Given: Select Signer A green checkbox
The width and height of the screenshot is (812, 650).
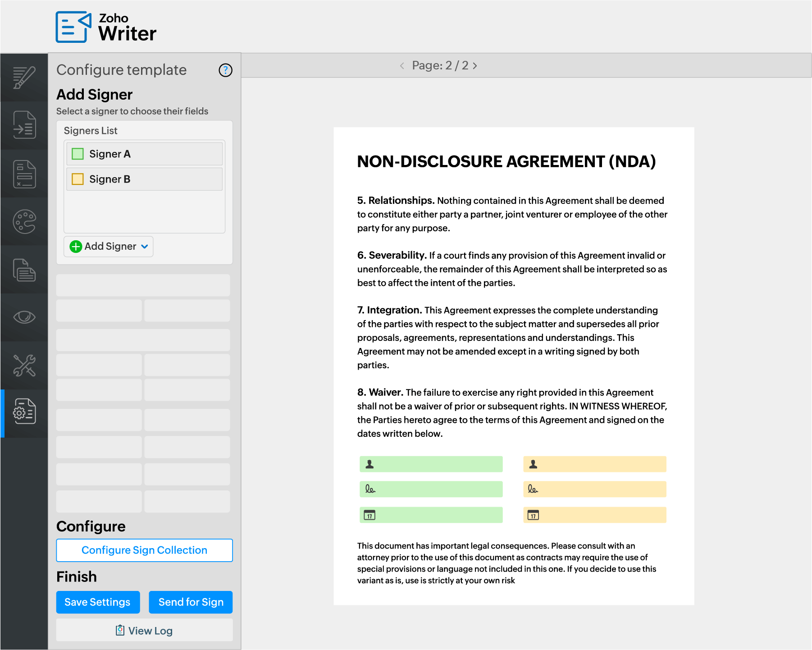Looking at the screenshot, I should pos(78,154).
